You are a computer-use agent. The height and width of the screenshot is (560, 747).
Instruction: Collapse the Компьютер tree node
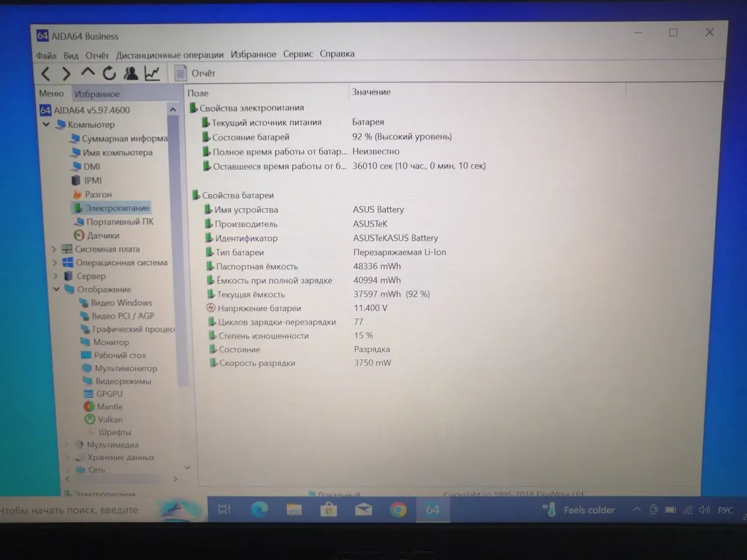(x=46, y=124)
